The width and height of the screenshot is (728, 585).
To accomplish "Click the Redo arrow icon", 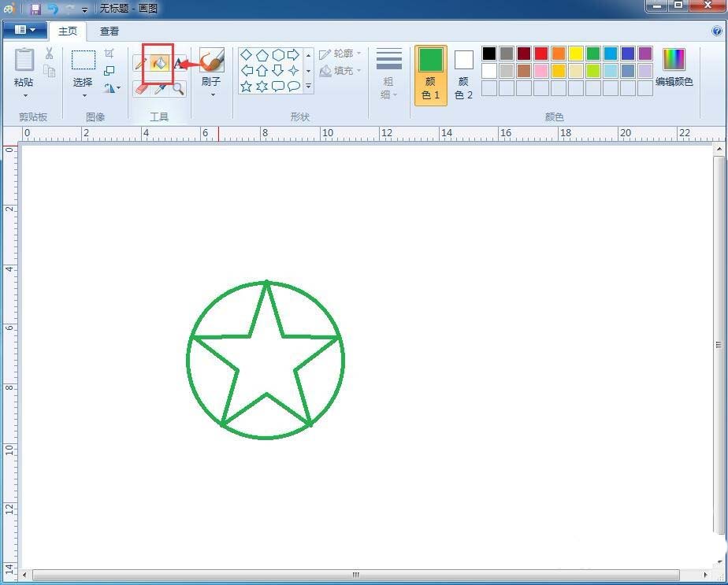I will point(69,9).
